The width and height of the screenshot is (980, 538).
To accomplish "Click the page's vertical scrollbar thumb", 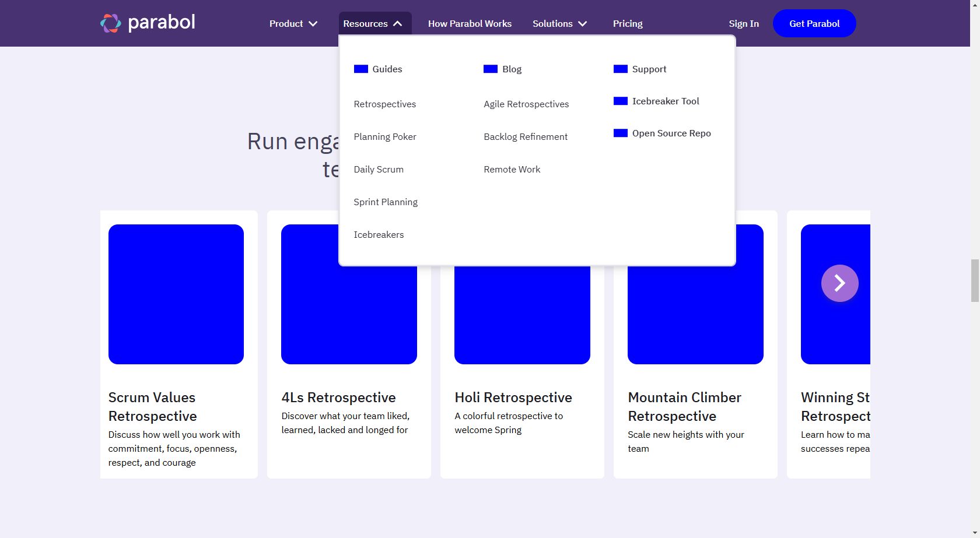I will tap(975, 280).
